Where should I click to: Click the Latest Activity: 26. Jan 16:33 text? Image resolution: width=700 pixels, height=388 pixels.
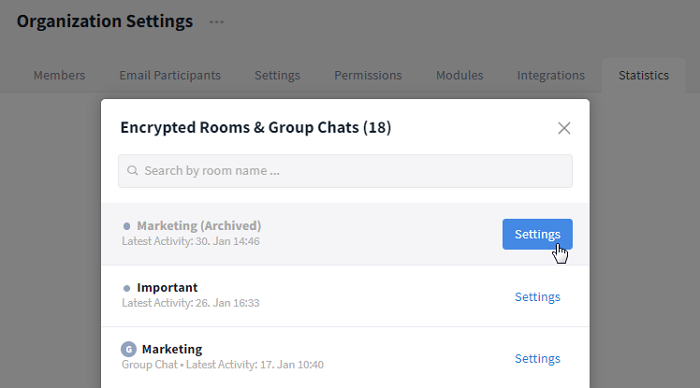pyautogui.click(x=191, y=303)
